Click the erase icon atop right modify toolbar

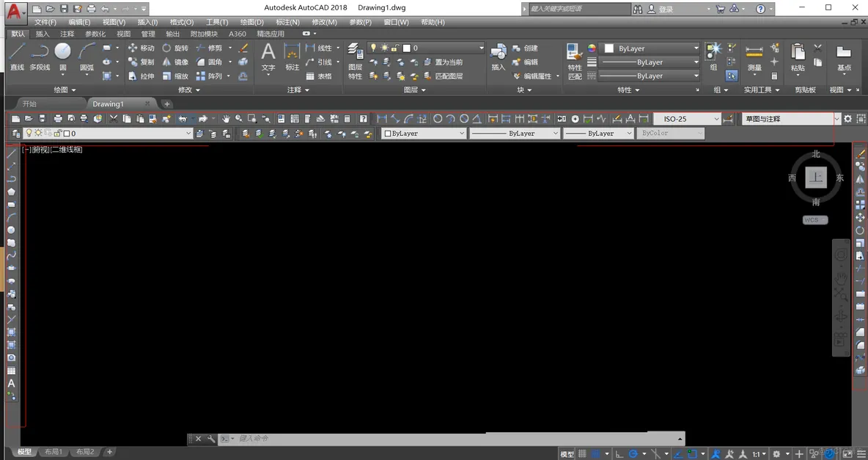[860, 153]
